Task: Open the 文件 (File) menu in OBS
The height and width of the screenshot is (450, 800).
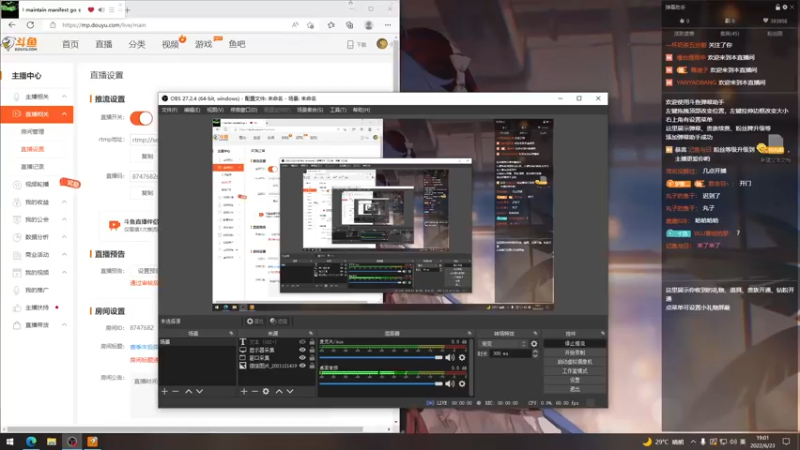Action: click(x=169, y=110)
